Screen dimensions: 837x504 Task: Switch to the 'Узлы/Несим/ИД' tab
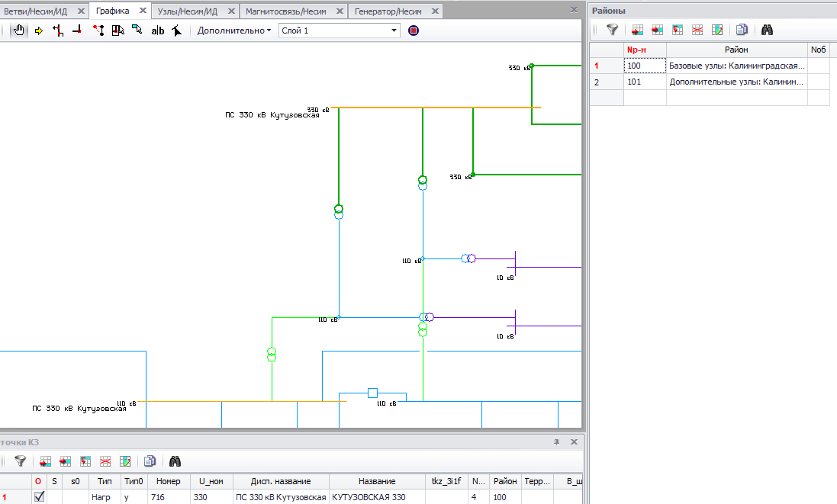coord(187,11)
